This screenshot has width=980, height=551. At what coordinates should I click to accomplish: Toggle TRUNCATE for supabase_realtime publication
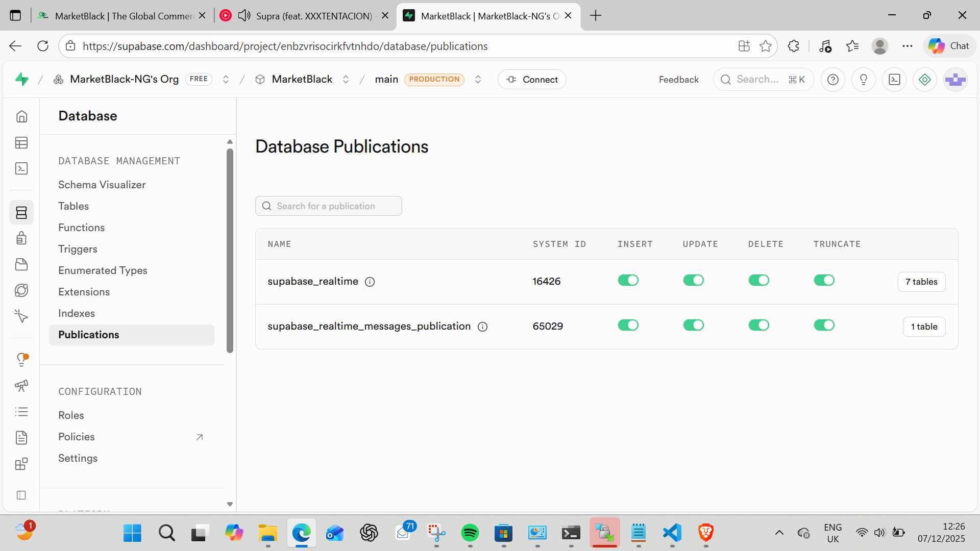tap(824, 281)
